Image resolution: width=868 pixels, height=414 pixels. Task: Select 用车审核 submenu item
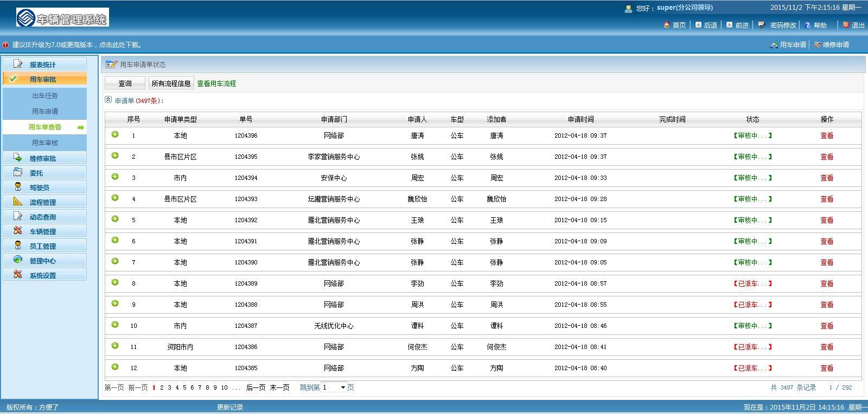coord(45,143)
